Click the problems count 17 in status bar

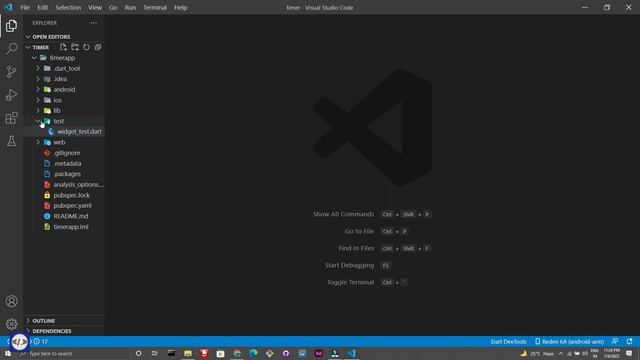pos(40,342)
